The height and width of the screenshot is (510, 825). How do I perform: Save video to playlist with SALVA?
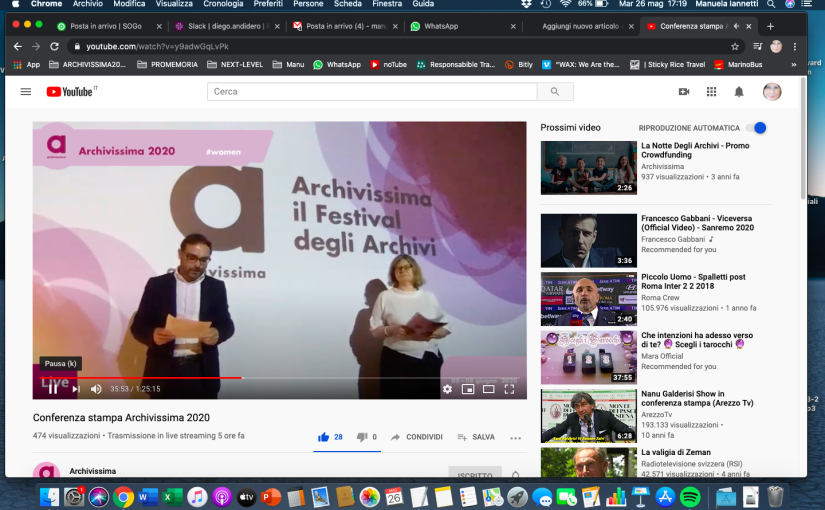[x=476, y=437]
